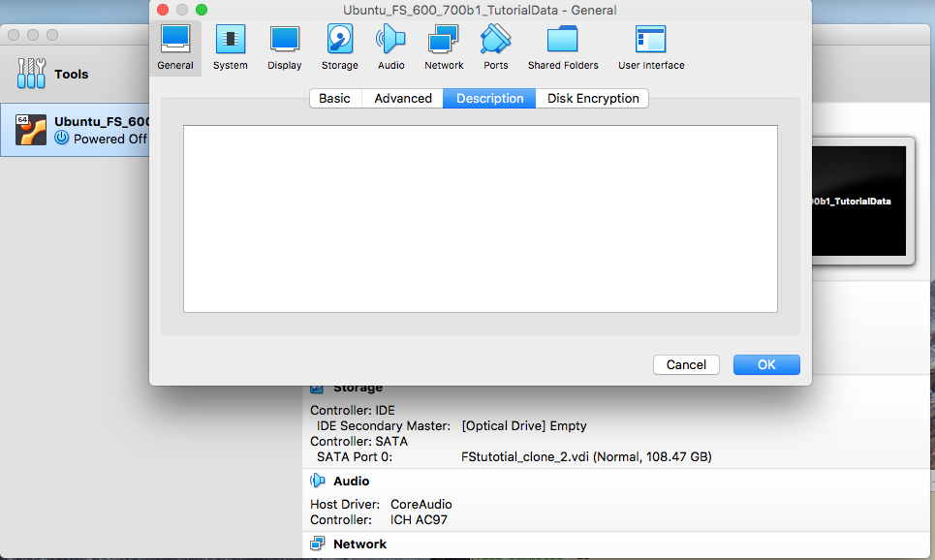
Task: Open Audio settings speaker icon
Action: 390,47
